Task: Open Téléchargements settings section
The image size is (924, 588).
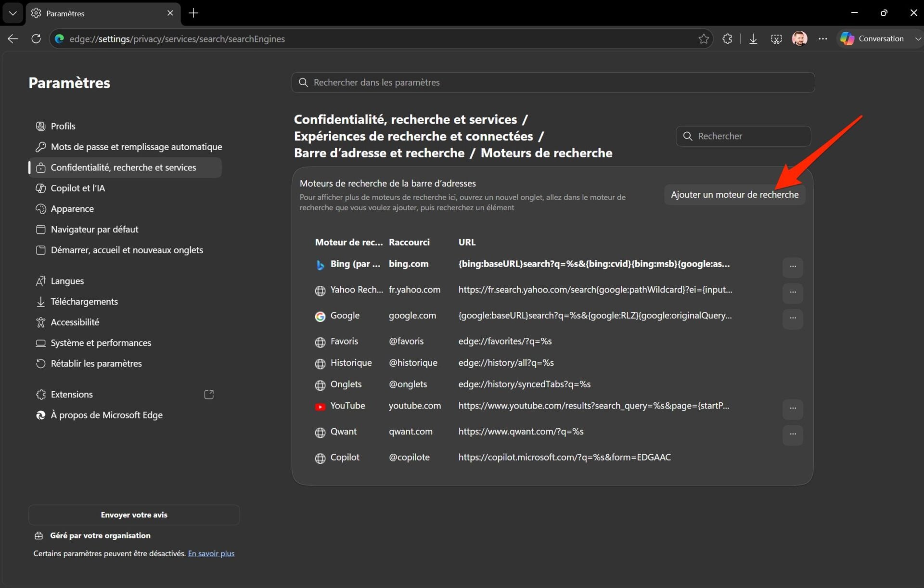Action: tap(125, 302)
